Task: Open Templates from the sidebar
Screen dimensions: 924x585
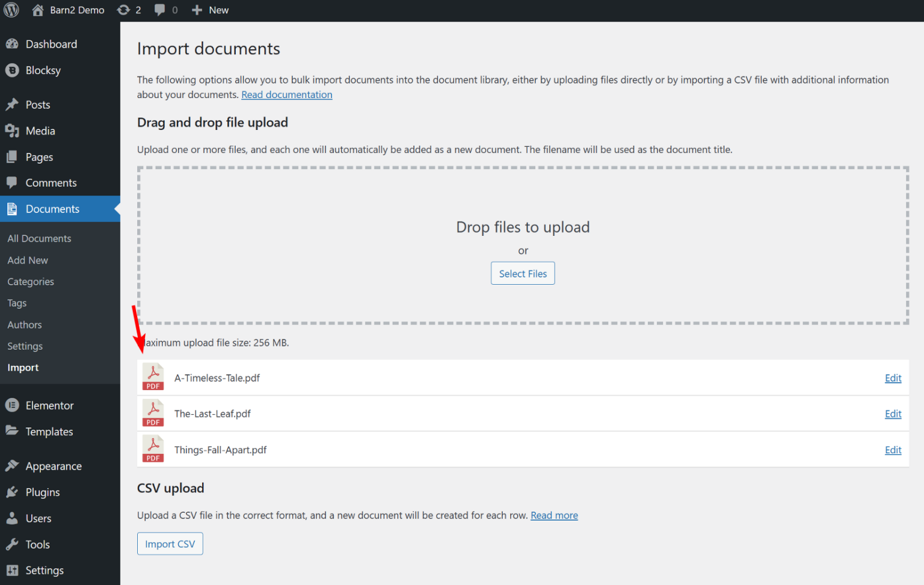Action: 48,432
